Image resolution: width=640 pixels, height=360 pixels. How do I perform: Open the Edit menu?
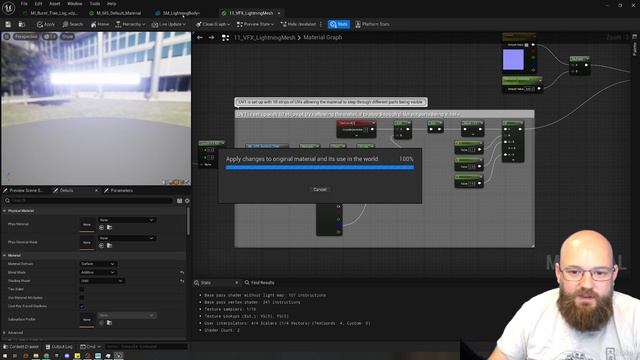tap(38, 4)
